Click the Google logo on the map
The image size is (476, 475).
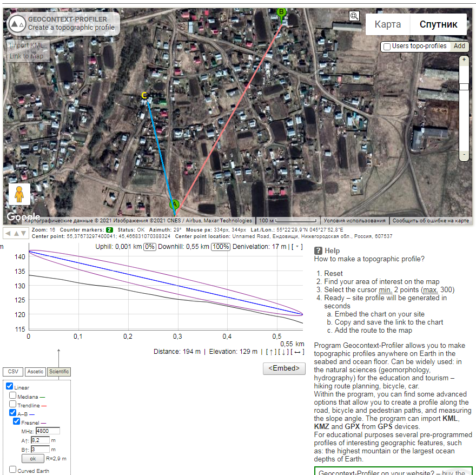pyautogui.click(x=23, y=216)
